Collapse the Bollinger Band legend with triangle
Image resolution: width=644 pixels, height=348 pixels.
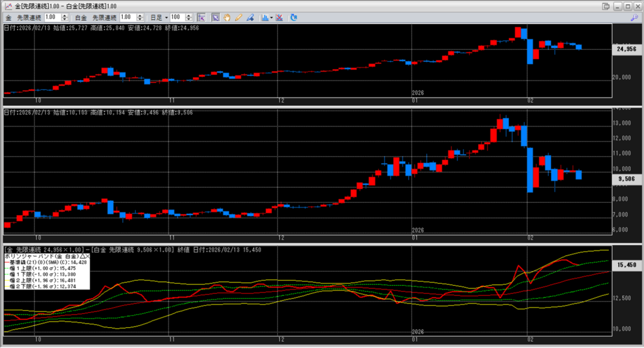(80, 257)
